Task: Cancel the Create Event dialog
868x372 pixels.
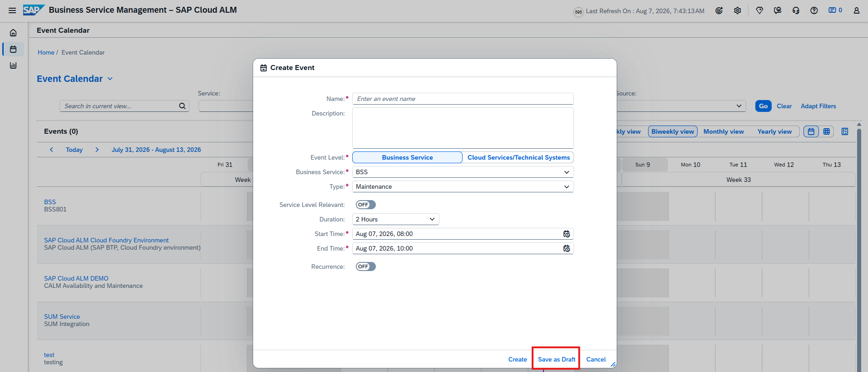Action: click(596, 359)
